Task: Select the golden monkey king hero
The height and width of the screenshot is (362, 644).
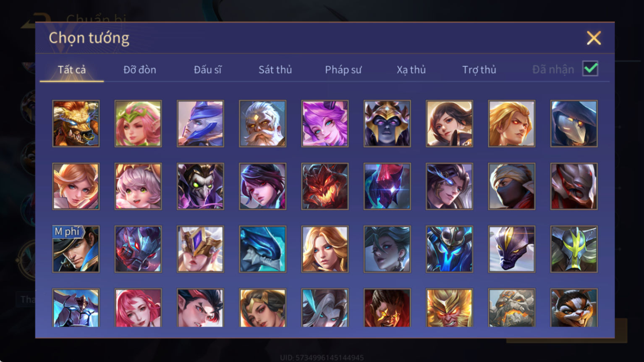Action: tap(449, 308)
